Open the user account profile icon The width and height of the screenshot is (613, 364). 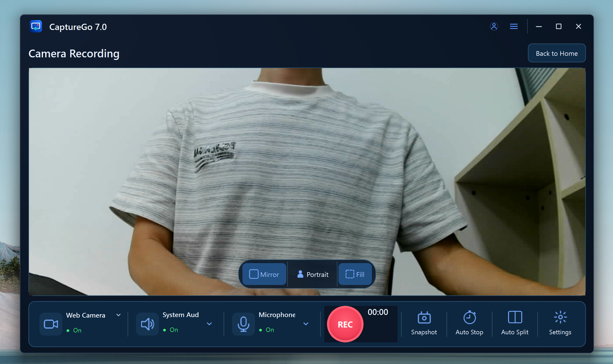click(x=494, y=26)
